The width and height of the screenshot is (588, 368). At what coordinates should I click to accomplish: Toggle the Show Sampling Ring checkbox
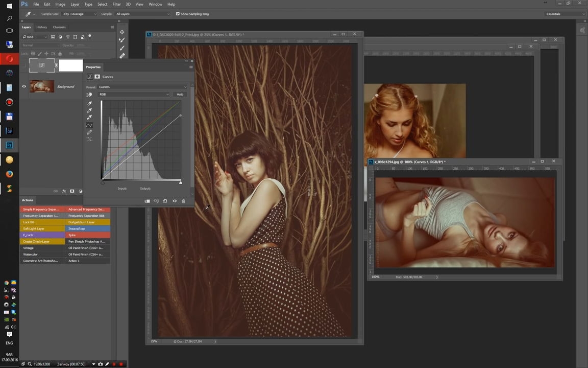pyautogui.click(x=178, y=14)
